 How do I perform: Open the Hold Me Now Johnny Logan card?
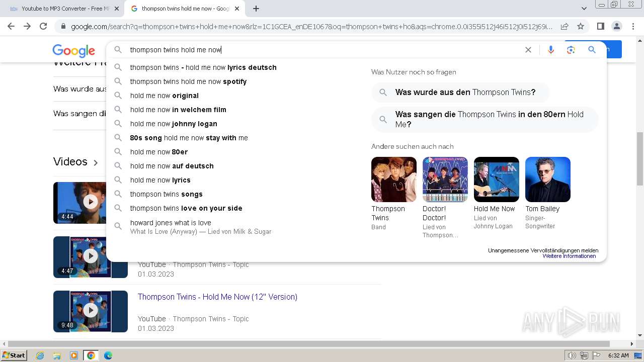[x=497, y=194]
